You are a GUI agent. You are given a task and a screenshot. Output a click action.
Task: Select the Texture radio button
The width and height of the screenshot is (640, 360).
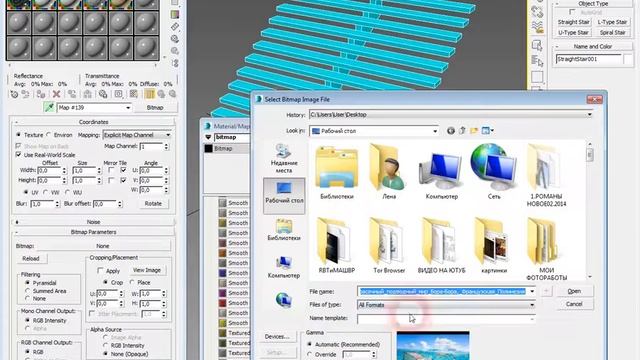click(x=18, y=135)
